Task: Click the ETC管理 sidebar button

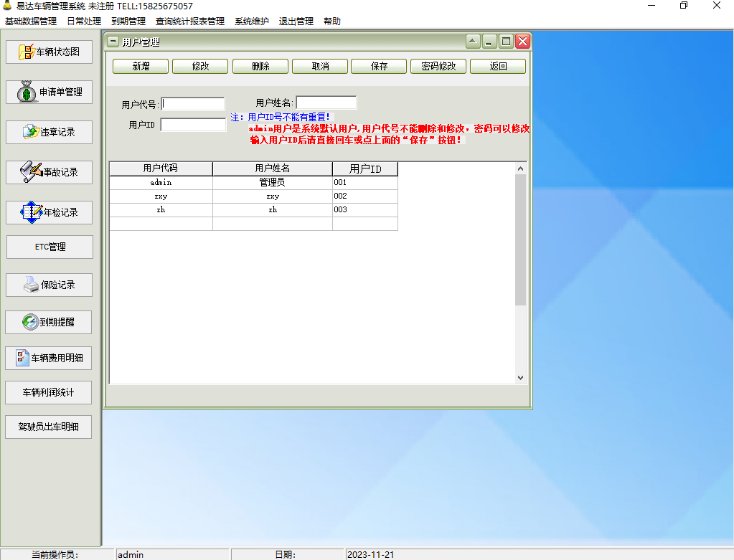Action: pyautogui.click(x=50, y=247)
